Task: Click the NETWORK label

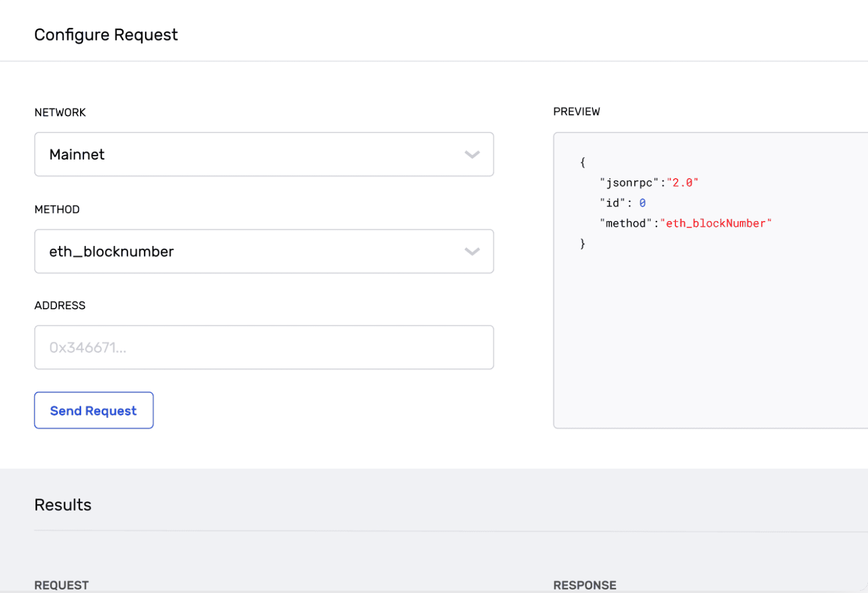Action: (x=60, y=113)
